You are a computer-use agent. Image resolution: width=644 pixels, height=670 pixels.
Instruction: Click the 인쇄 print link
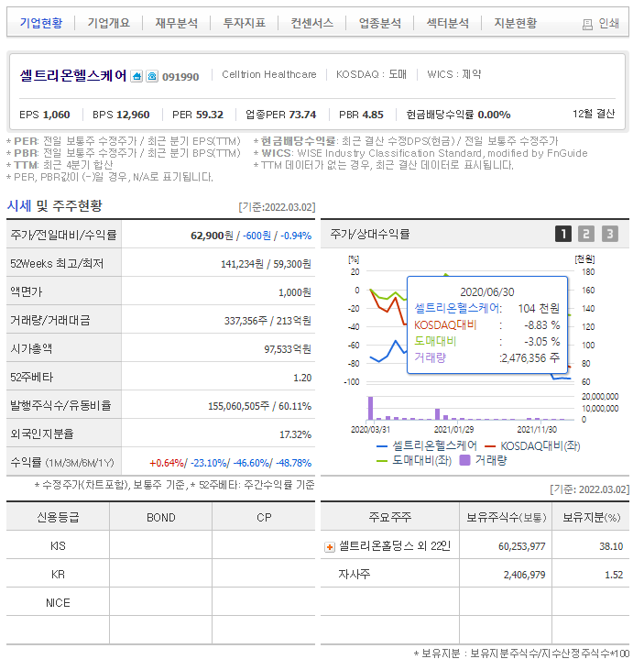click(x=608, y=23)
